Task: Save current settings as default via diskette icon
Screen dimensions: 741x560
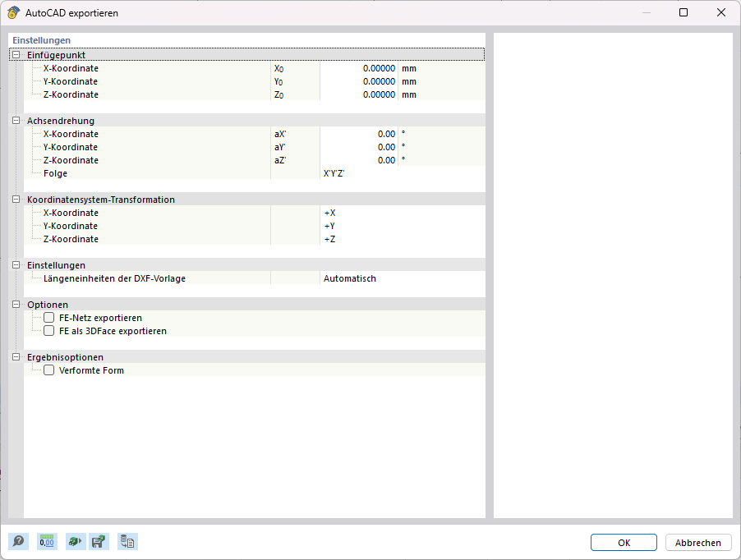Action: pyautogui.click(x=99, y=541)
